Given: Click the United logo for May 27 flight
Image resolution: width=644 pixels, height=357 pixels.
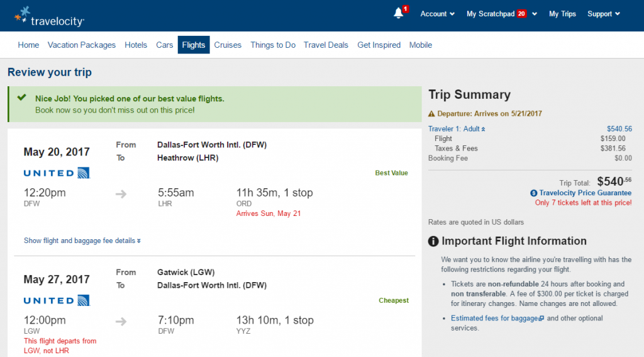Looking at the screenshot, I should coord(57,300).
